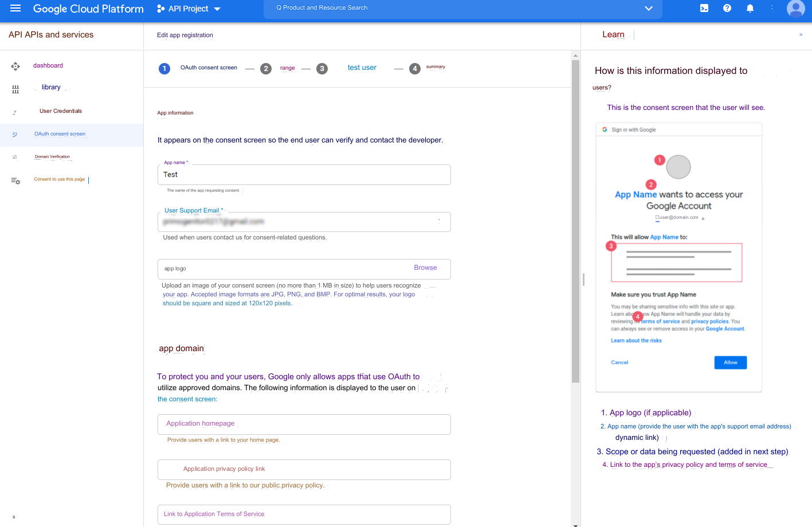Click Learn about the risks link
812x527 pixels.
(636, 341)
